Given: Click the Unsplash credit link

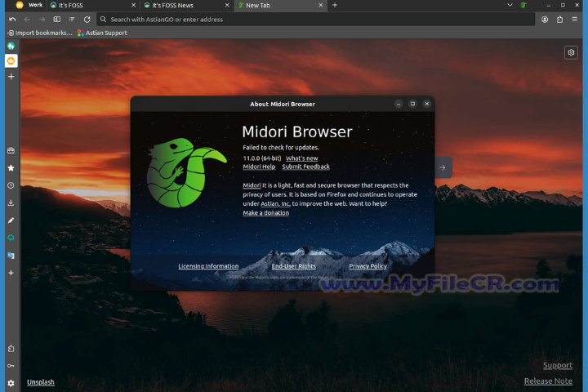Looking at the screenshot, I should pyautogui.click(x=41, y=382).
